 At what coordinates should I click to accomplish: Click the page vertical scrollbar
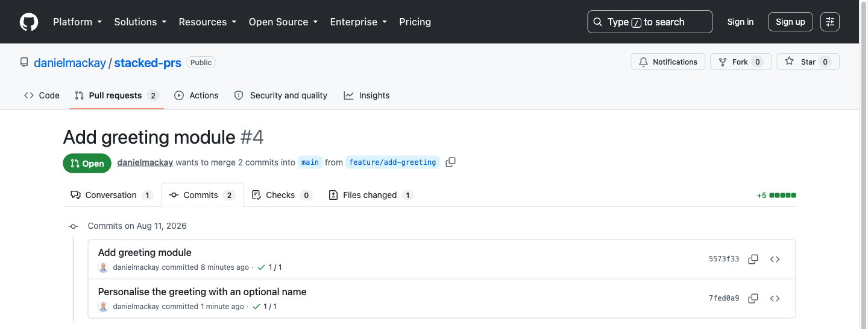pyautogui.click(x=863, y=164)
